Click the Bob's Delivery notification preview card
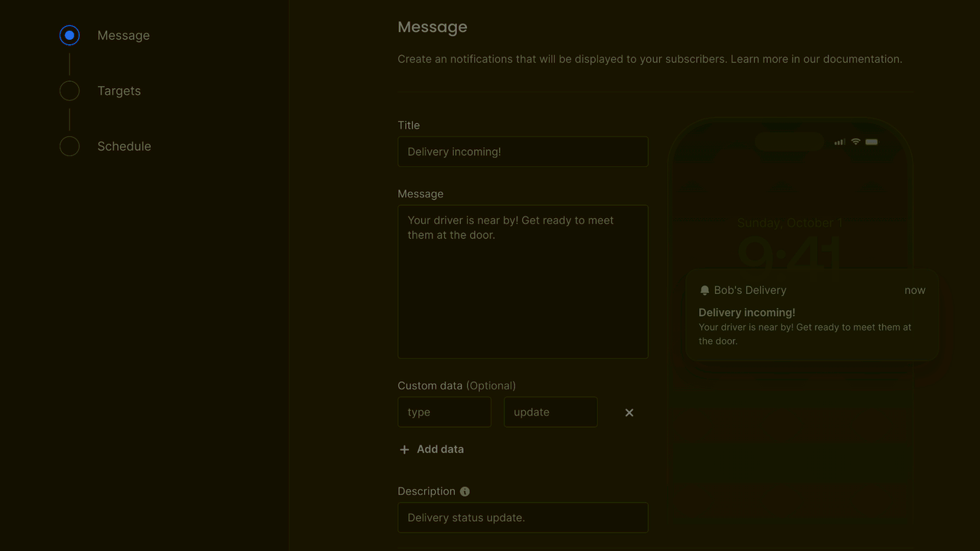 click(812, 315)
